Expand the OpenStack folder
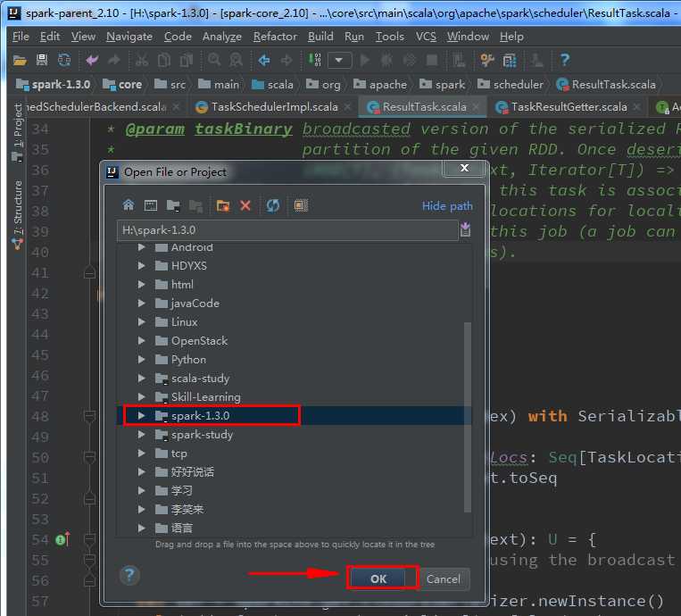Image resolution: width=681 pixels, height=616 pixels. click(141, 340)
